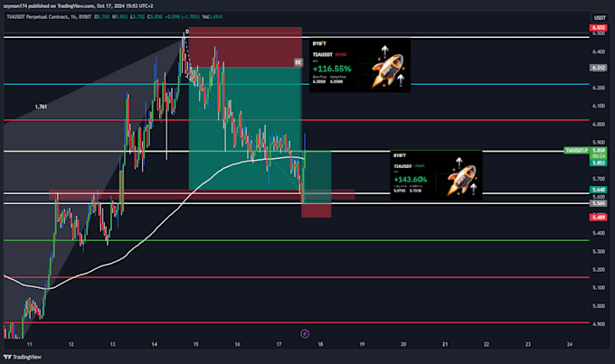
Task: Open the Bybit +143.60% PnL card
Action: coord(436,175)
